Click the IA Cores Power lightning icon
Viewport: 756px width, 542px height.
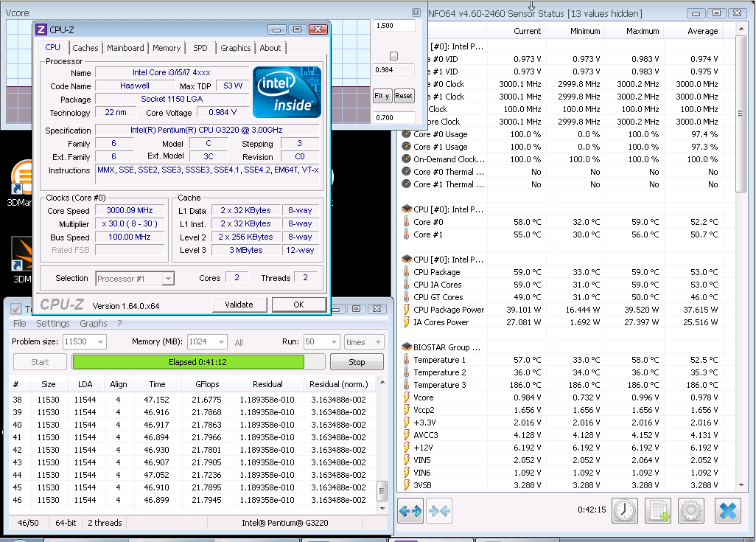pyautogui.click(x=407, y=322)
